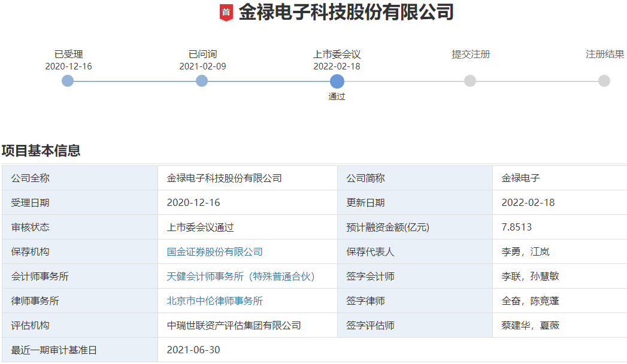The height and width of the screenshot is (364, 627).
Task: Select the 提交注册 stage label
Action: pos(470,53)
